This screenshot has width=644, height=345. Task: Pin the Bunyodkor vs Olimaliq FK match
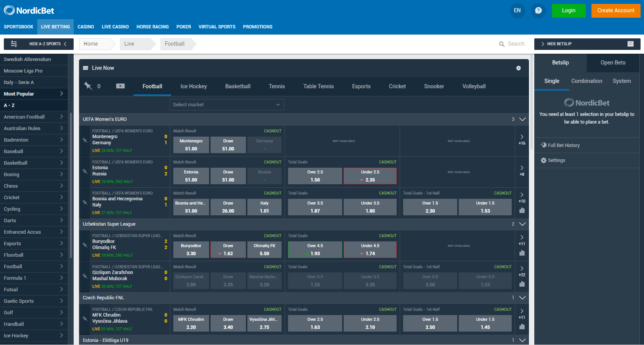click(x=85, y=245)
